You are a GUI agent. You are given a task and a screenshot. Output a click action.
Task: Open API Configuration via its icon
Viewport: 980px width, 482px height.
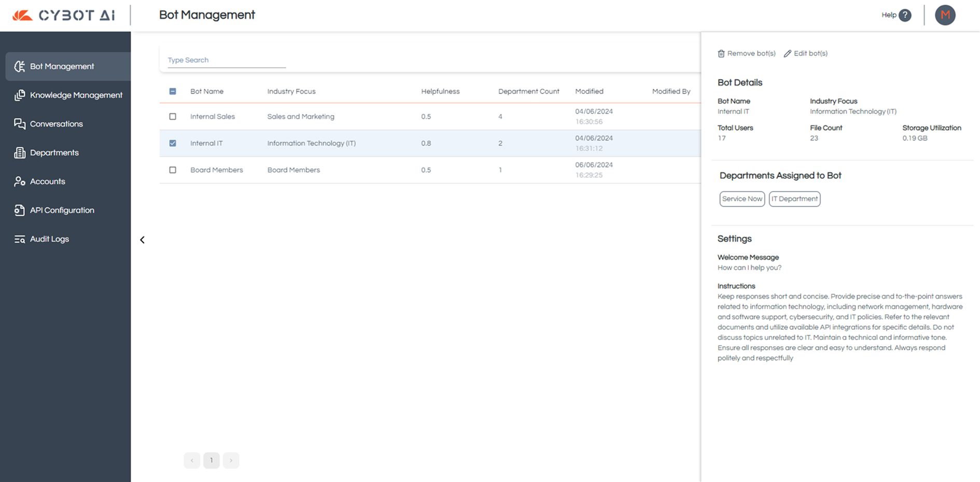pos(20,210)
